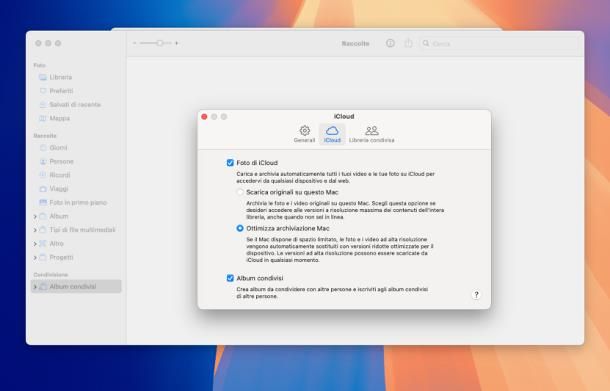Click the zoom out minus button
Screen dimensions: 610x391
click(x=135, y=43)
